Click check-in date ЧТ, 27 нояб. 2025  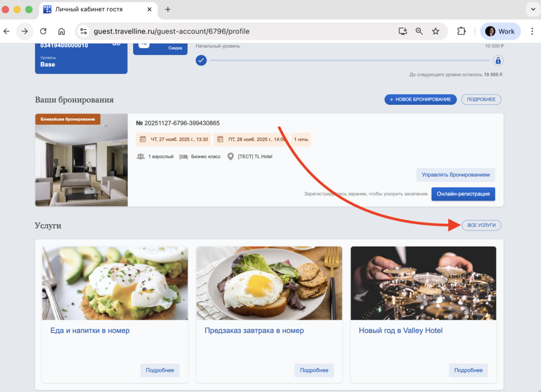tap(179, 139)
